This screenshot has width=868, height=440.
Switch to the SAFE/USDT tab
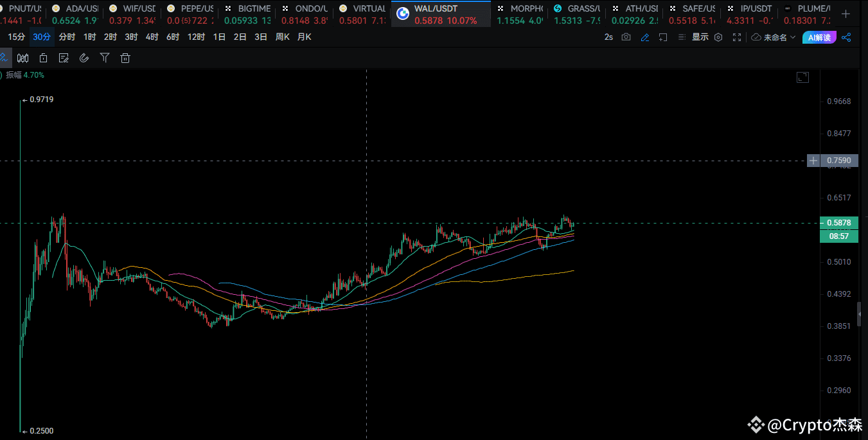(692, 14)
